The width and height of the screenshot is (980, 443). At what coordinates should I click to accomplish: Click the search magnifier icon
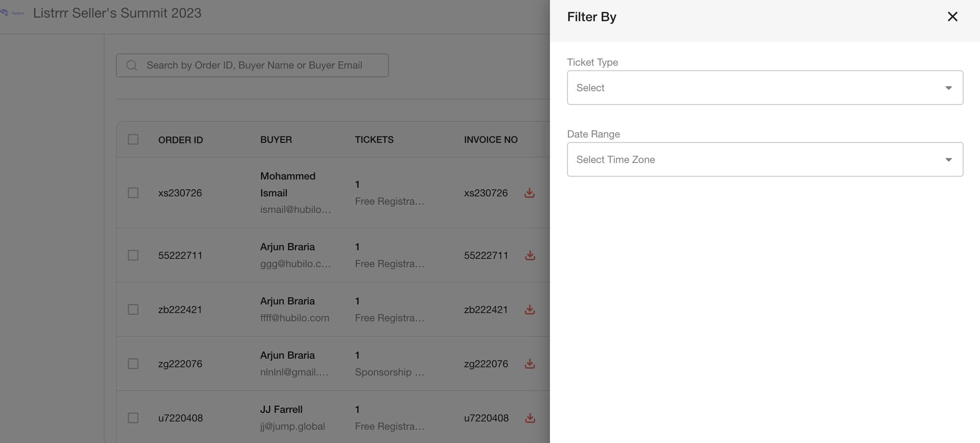[132, 65]
